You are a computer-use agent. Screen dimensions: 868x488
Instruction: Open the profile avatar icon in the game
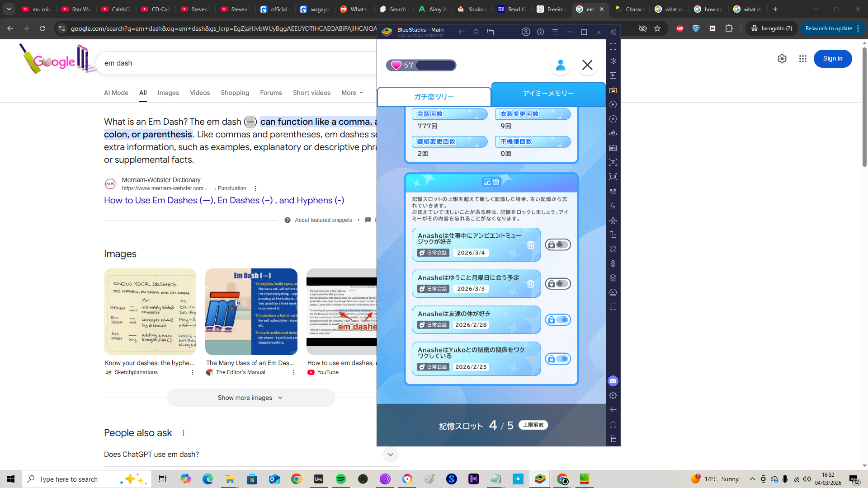pos(561,65)
